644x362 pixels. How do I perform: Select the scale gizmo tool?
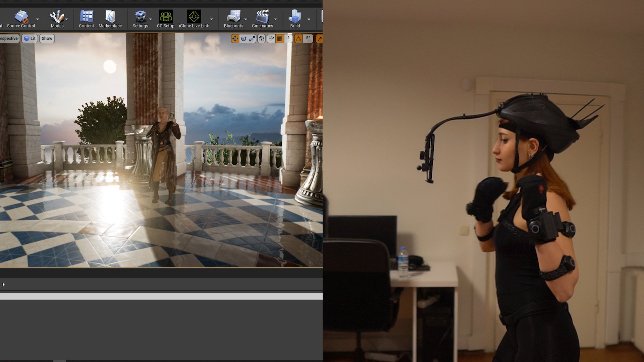(x=252, y=39)
